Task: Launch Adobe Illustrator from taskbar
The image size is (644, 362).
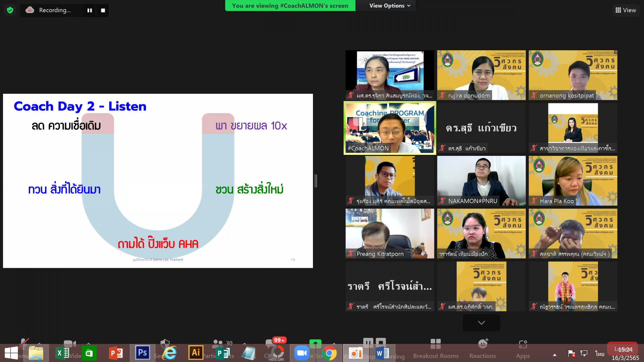Action: click(196, 353)
